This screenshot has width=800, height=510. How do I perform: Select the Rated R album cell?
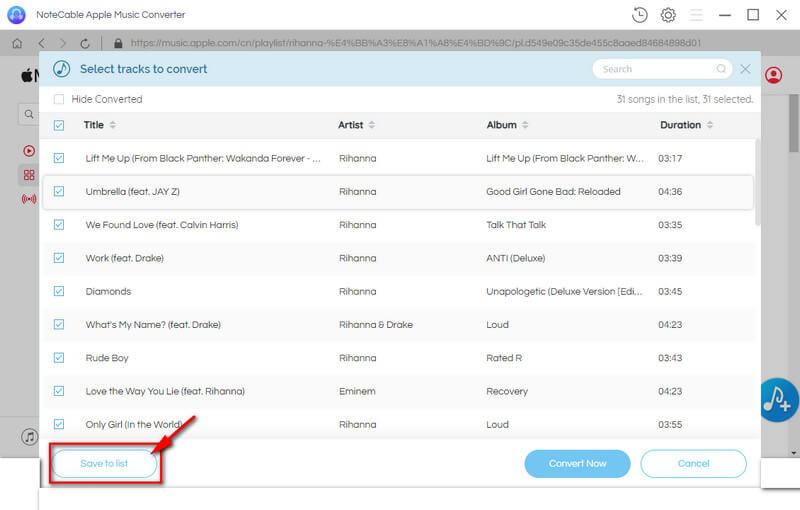pos(504,358)
